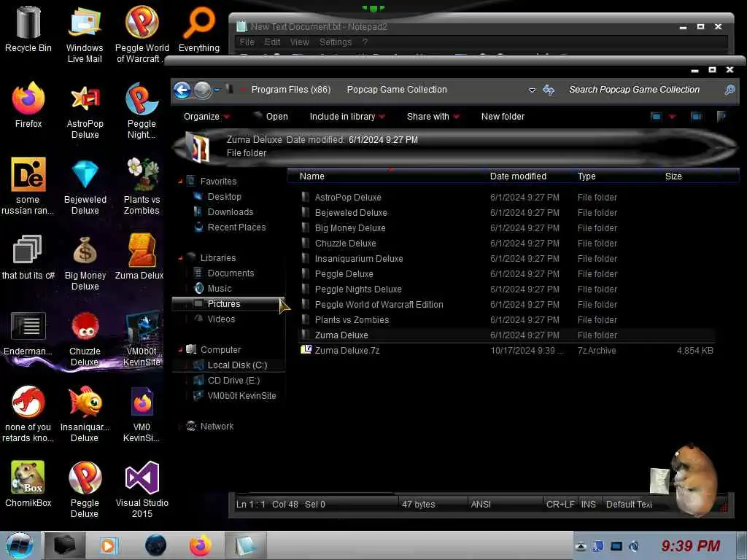Open the Organize dropdown menu
This screenshot has width=747, height=560.
click(x=206, y=117)
